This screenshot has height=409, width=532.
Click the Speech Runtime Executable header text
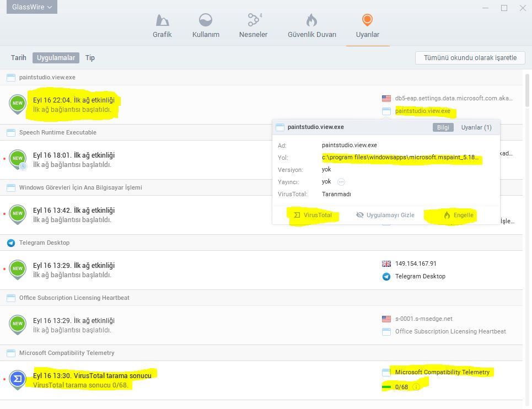coord(58,133)
